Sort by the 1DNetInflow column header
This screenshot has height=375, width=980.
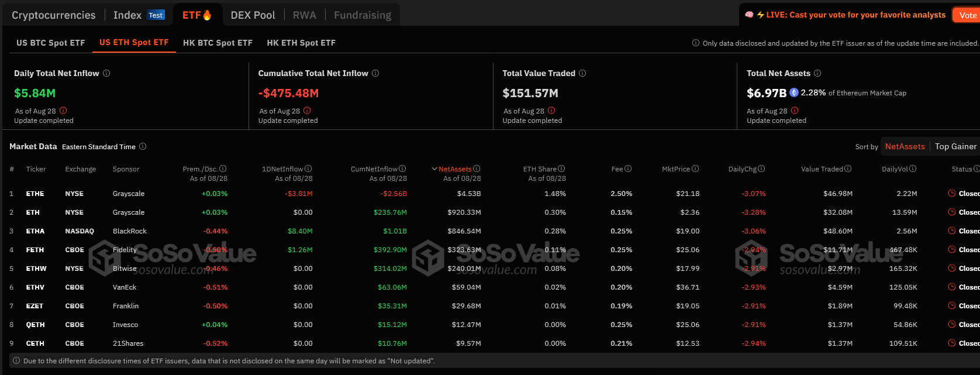[282, 169]
